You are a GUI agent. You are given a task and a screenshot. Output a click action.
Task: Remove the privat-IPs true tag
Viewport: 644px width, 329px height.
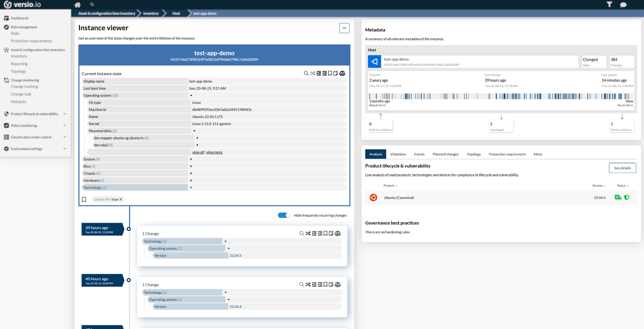coord(121,199)
